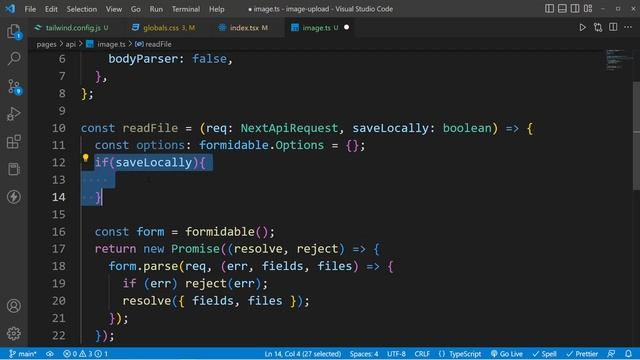Open the editor More Actions ellipsis
This screenshot has width=640, height=360.
pyautogui.click(x=628, y=27)
